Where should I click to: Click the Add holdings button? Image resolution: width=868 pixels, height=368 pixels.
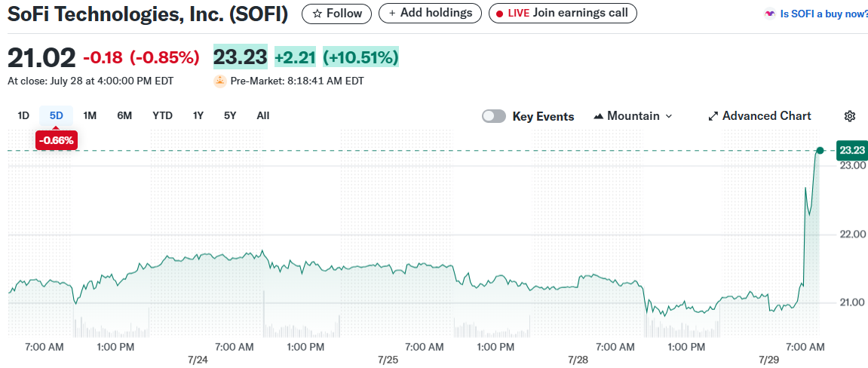point(430,14)
